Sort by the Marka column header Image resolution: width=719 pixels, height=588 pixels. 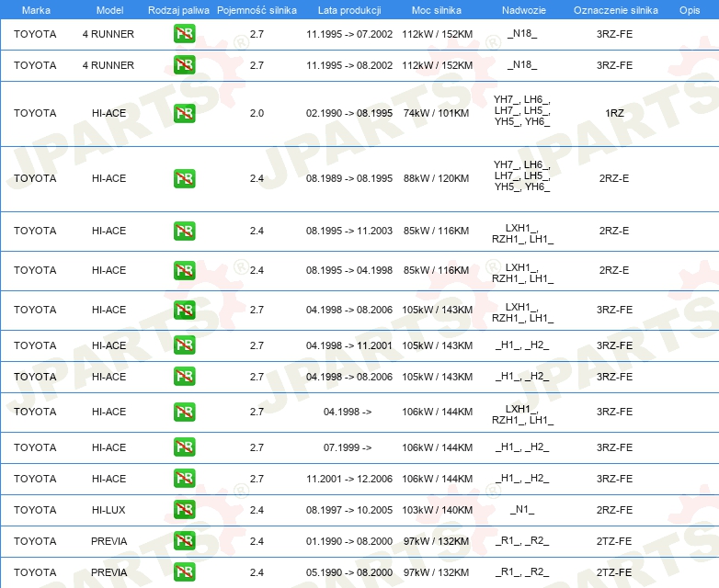[36, 10]
